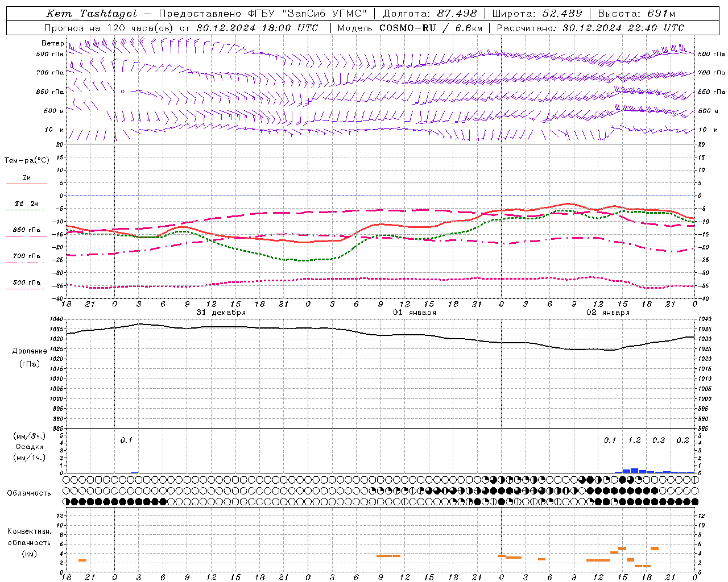Click the (км) unit label under облачность
Viewport: 728px width, 582px height.
coord(30,554)
